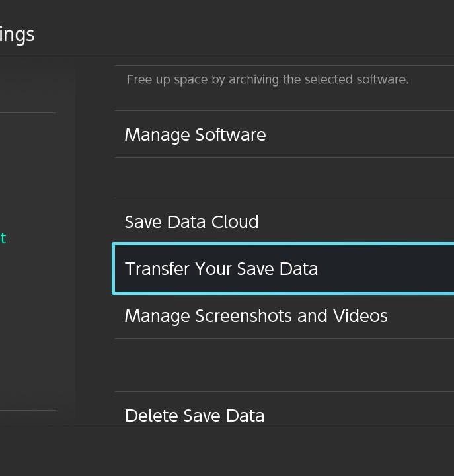Click the blank row above Delete Save Data
This screenshot has width=454, height=476.
click(284, 365)
